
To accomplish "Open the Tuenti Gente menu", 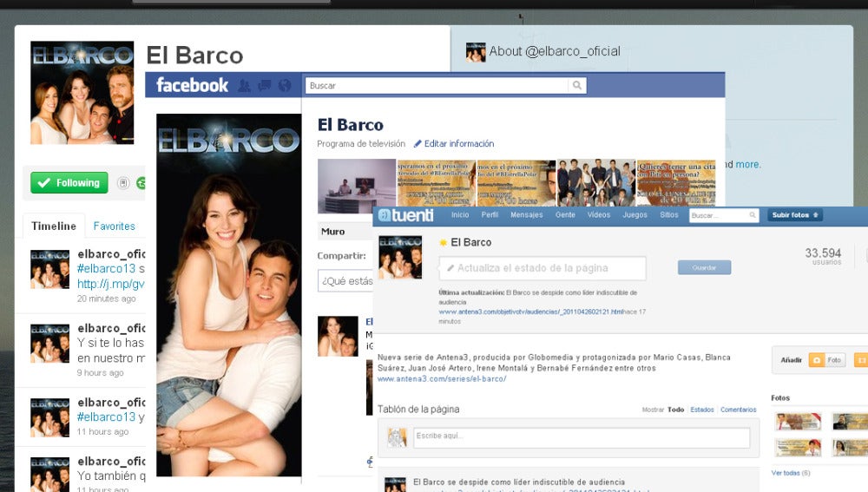I will 565,214.
